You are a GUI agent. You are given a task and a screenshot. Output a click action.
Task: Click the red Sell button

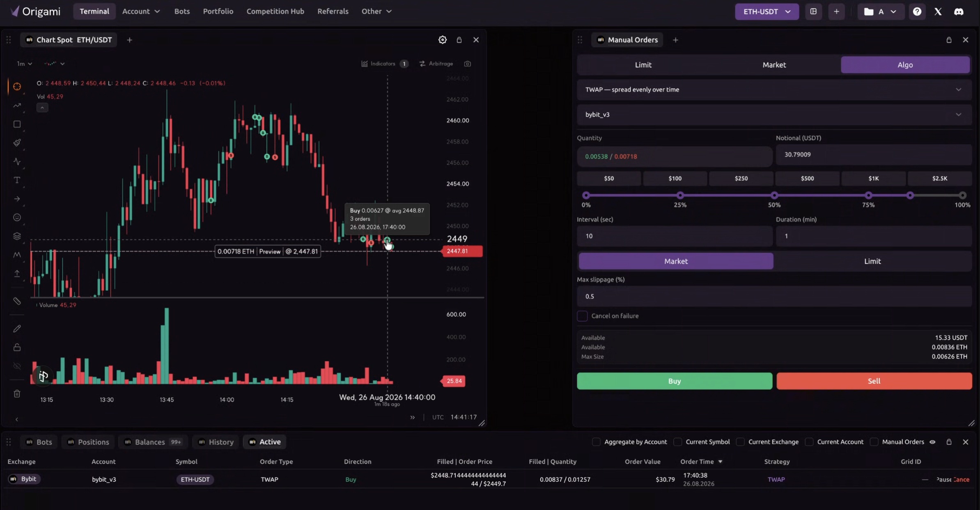pos(874,381)
